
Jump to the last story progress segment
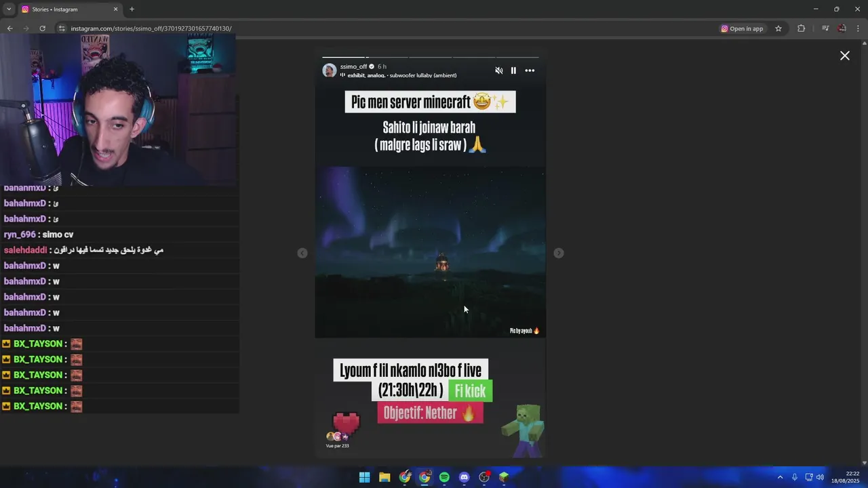coord(517,57)
